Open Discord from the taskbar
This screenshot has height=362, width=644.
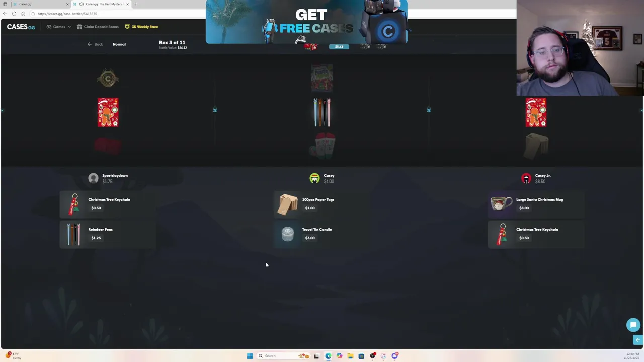(x=395, y=356)
